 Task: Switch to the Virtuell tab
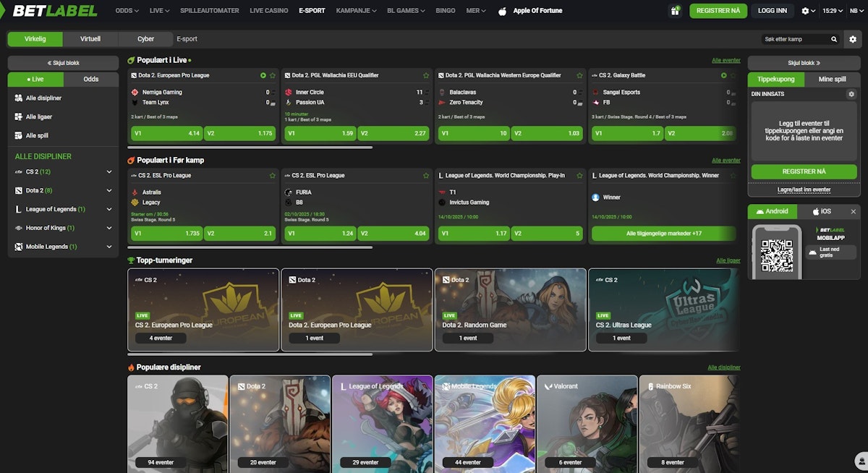click(90, 39)
